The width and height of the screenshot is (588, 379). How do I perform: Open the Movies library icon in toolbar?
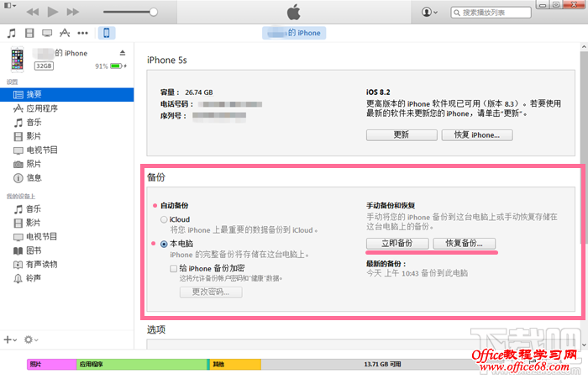[x=29, y=33]
